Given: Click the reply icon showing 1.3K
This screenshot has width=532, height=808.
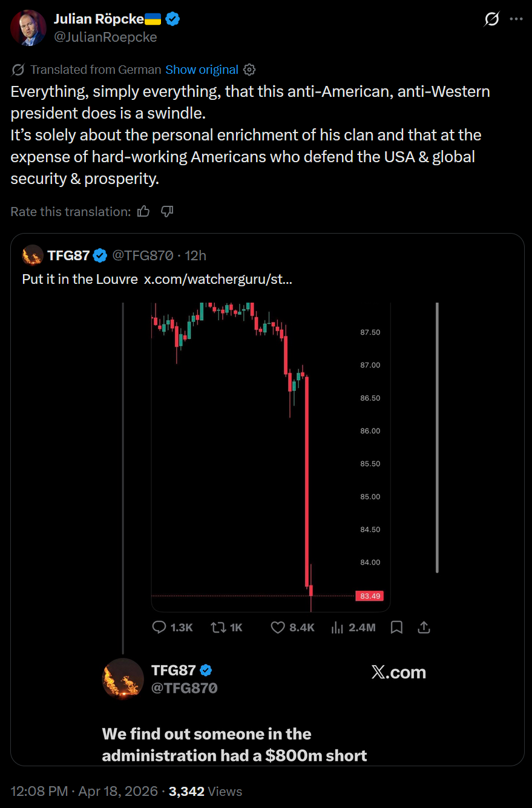Looking at the screenshot, I should point(159,627).
